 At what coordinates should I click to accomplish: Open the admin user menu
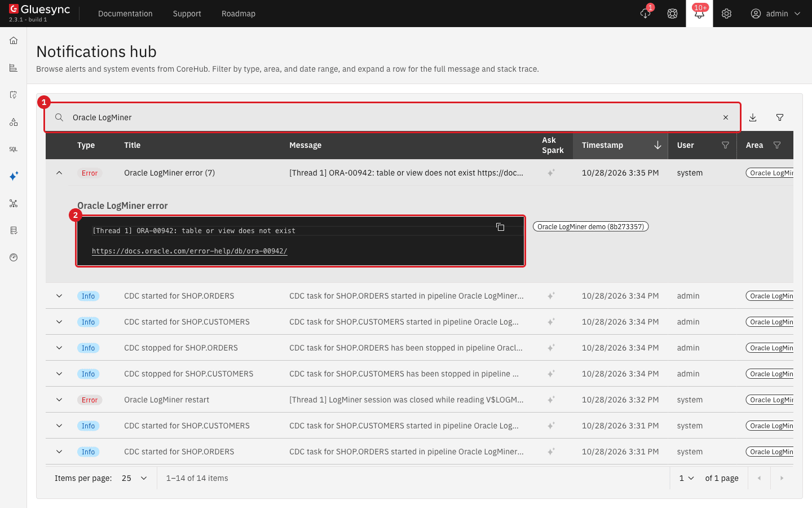tap(776, 14)
